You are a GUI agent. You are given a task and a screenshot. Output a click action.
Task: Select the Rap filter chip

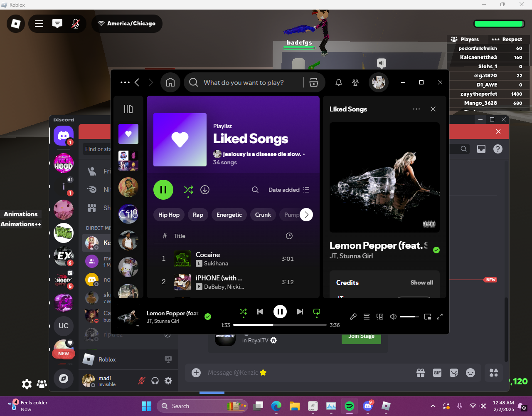point(198,215)
